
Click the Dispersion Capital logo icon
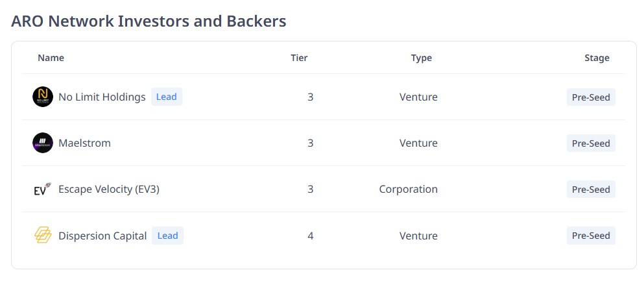43,236
